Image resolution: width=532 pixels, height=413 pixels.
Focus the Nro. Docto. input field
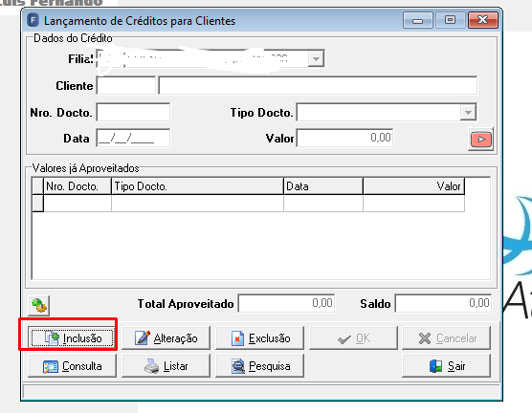click(x=133, y=112)
